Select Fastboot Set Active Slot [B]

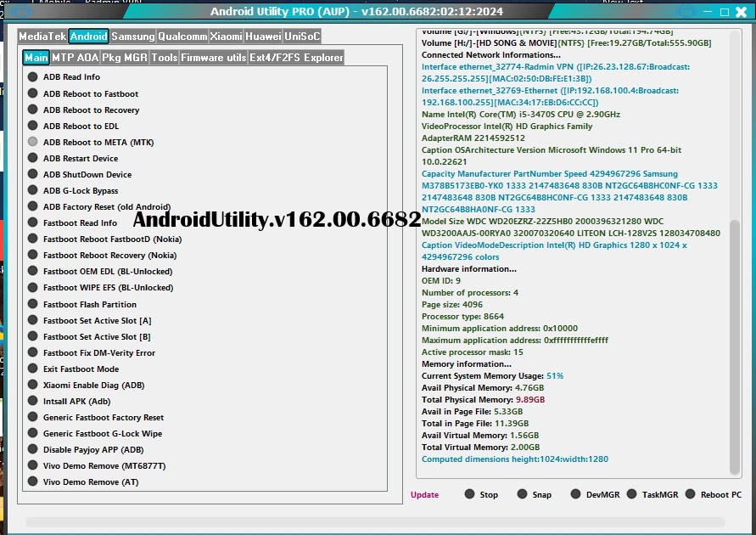pyautogui.click(x=89, y=337)
